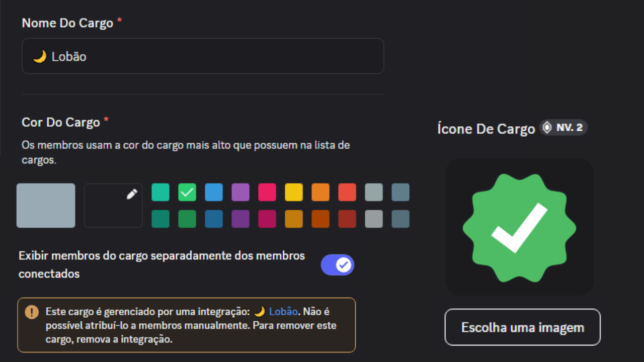644x362 pixels.
Task: Select the default gray color swatch
Action: point(46,206)
